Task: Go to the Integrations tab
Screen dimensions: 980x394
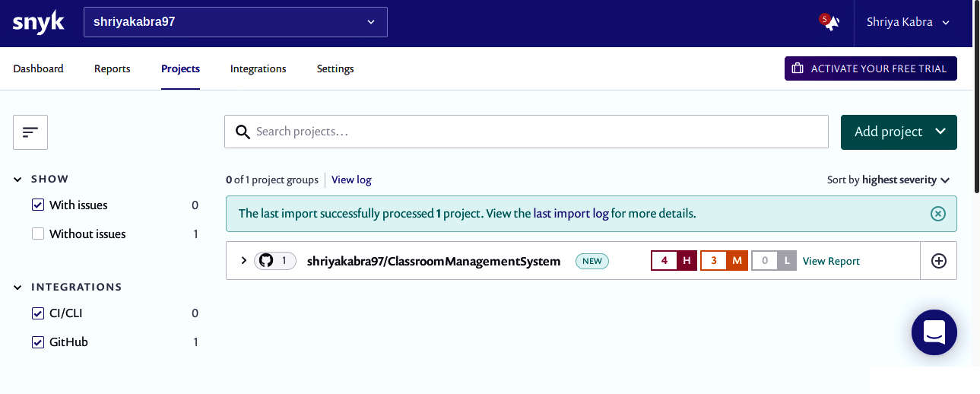Action: tap(258, 68)
